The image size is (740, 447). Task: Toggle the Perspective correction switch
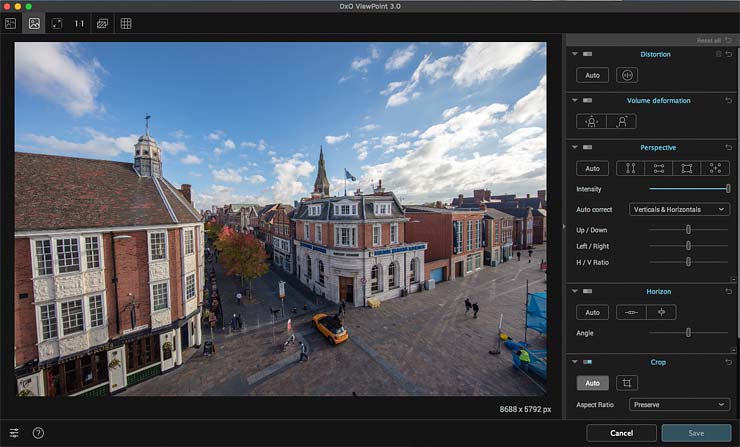pos(588,147)
